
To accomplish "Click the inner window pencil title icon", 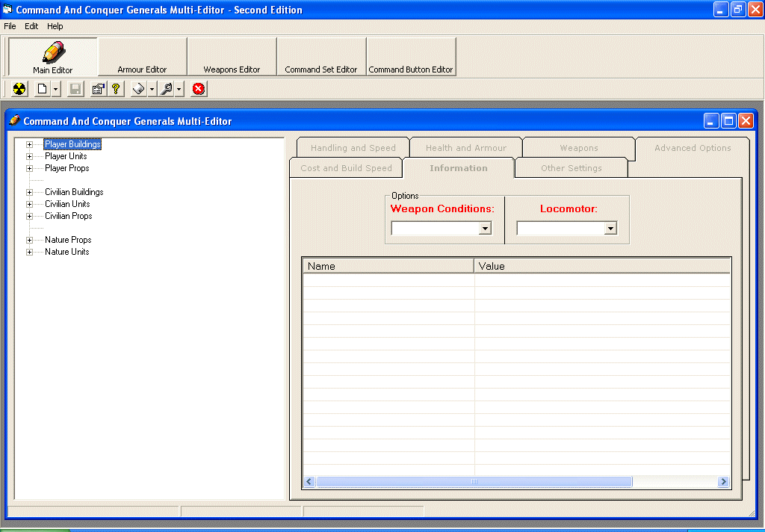I will point(15,120).
